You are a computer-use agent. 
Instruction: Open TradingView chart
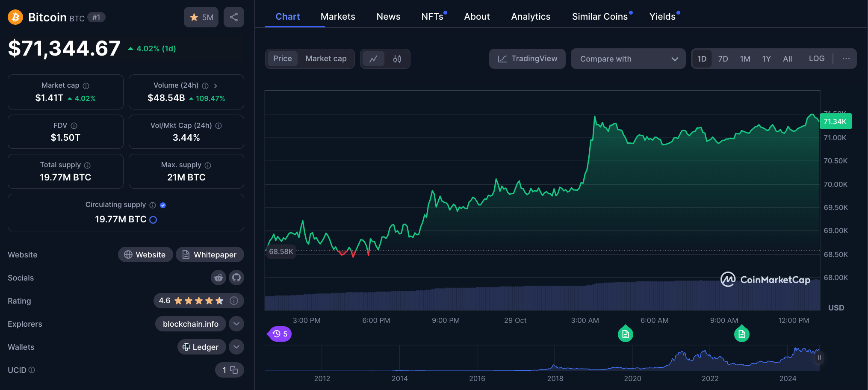527,59
